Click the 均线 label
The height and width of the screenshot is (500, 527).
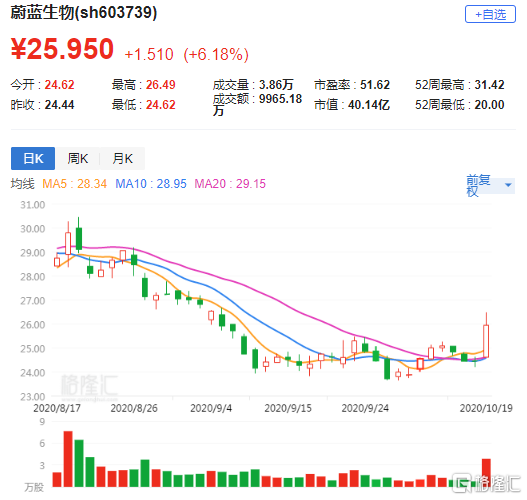point(23,184)
